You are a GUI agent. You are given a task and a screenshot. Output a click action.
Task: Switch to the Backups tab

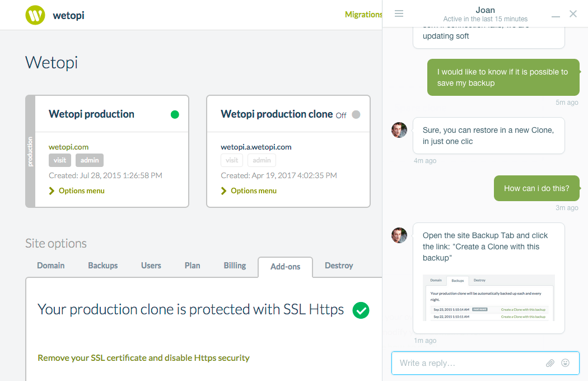click(102, 266)
